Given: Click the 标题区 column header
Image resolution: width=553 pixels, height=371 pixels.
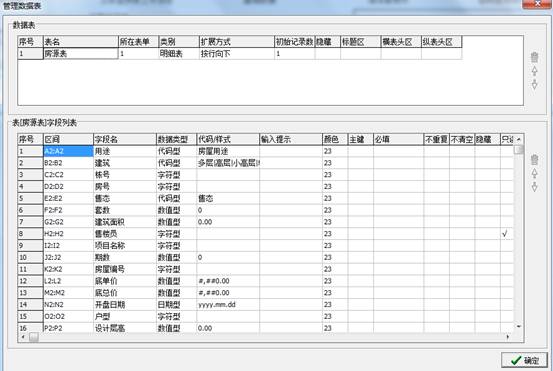Looking at the screenshot, I should [360, 42].
